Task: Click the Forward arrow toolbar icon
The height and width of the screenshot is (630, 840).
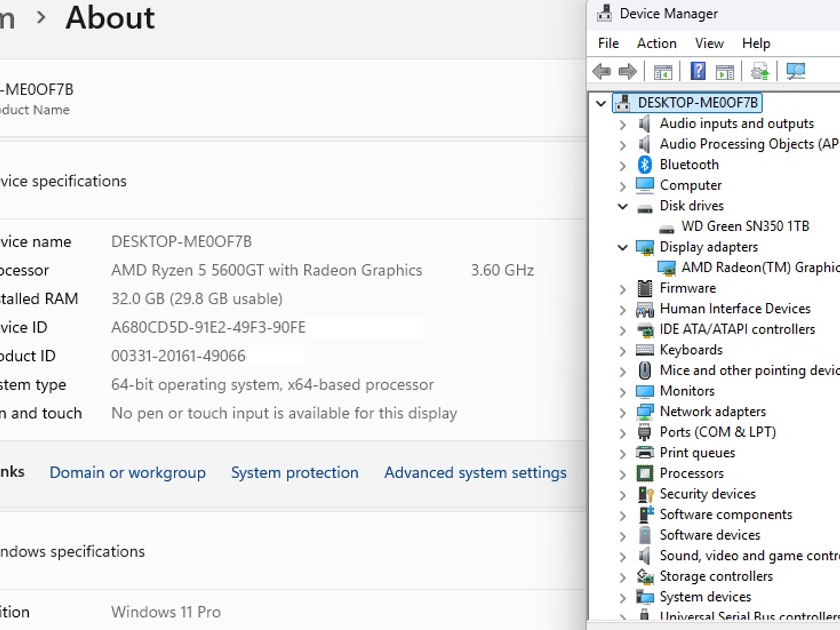Action: click(x=628, y=71)
